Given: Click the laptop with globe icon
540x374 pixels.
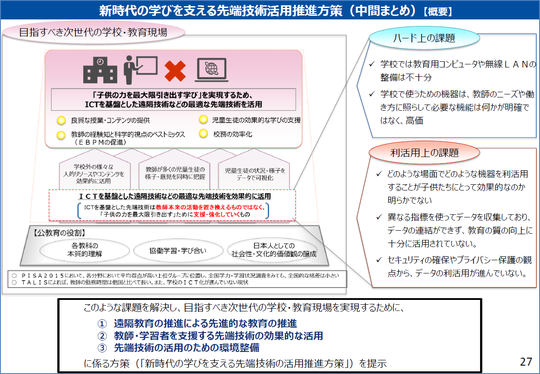Looking at the screenshot, I should click(x=211, y=70).
